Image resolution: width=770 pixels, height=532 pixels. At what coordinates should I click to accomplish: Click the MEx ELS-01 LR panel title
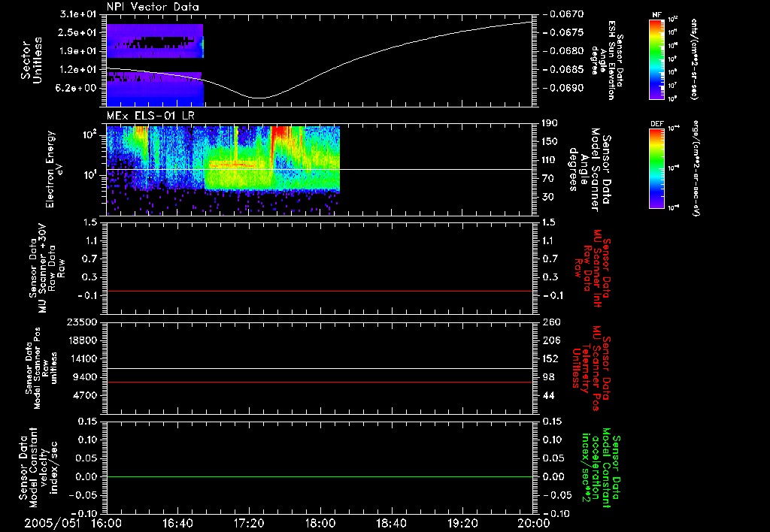point(150,116)
